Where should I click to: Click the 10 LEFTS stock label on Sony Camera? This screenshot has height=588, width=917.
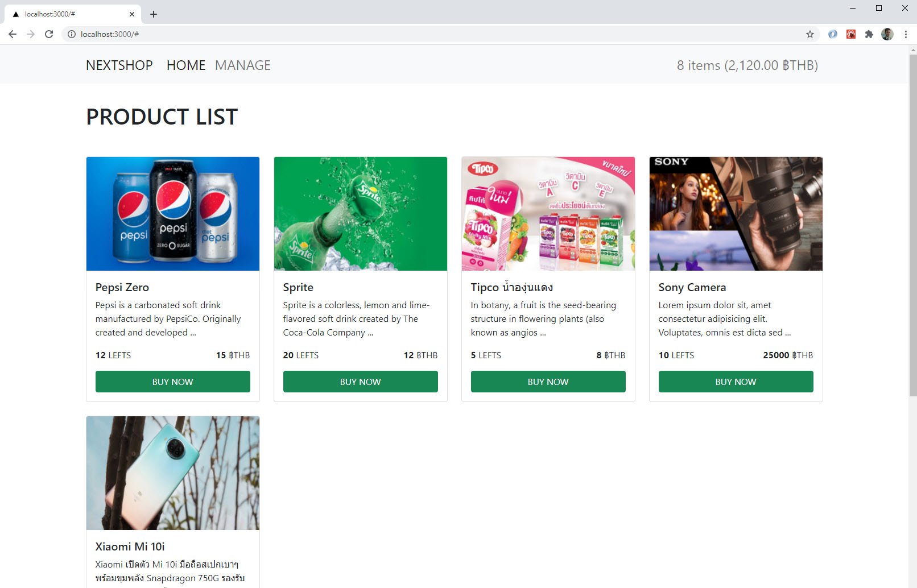pos(676,355)
